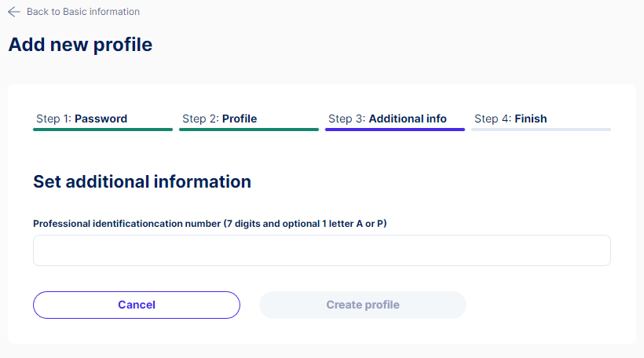
Task: Click the 7 digits and optional letter hint
Action: [x=306, y=224]
